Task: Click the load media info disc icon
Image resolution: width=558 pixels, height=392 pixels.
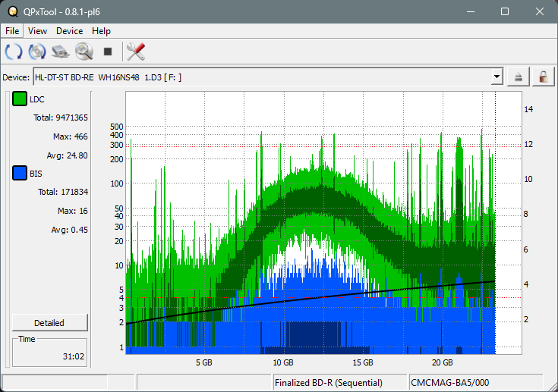Action: pyautogui.click(x=37, y=52)
